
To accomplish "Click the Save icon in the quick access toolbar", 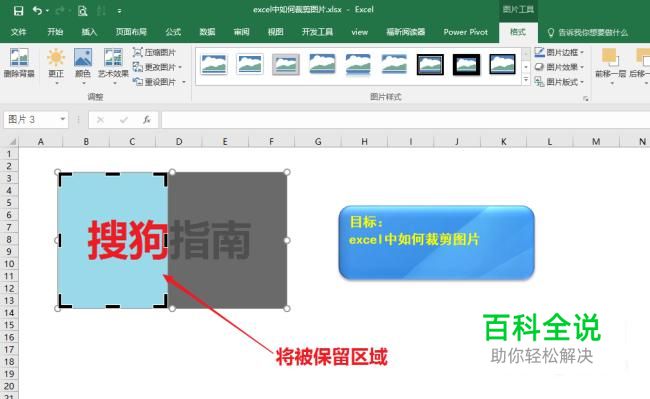I will pyautogui.click(x=18, y=11).
